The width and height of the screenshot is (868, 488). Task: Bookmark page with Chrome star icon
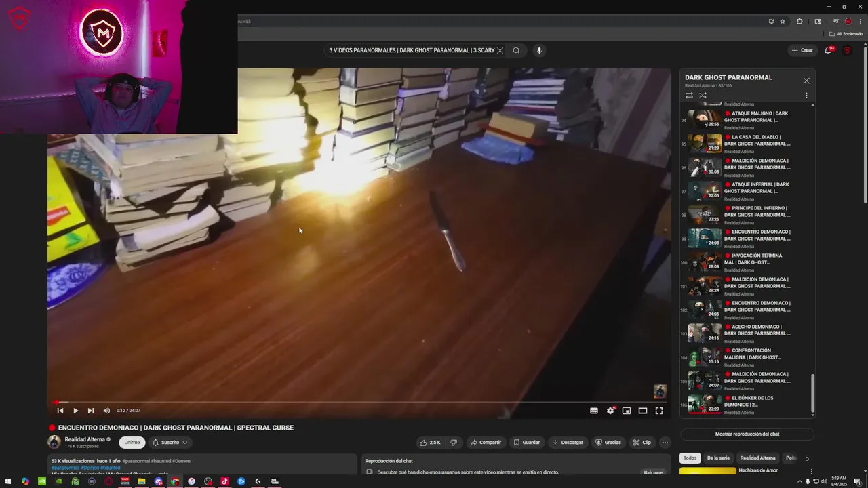coord(782,21)
